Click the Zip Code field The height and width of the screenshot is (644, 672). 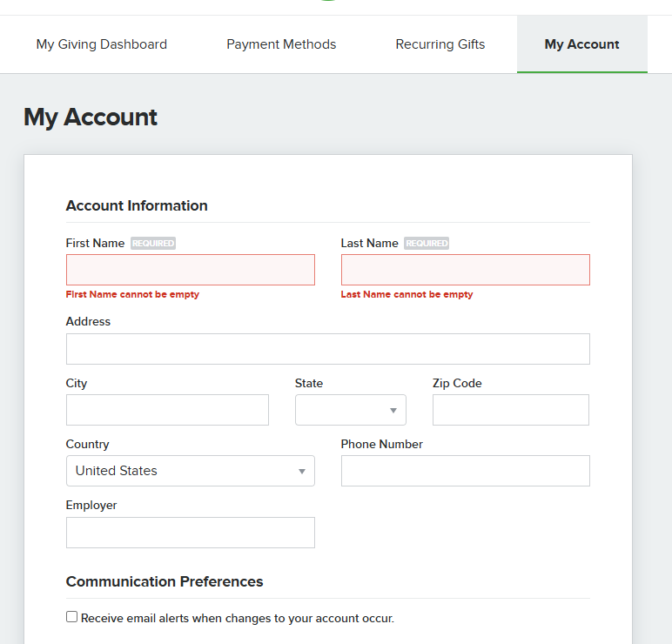click(x=511, y=410)
